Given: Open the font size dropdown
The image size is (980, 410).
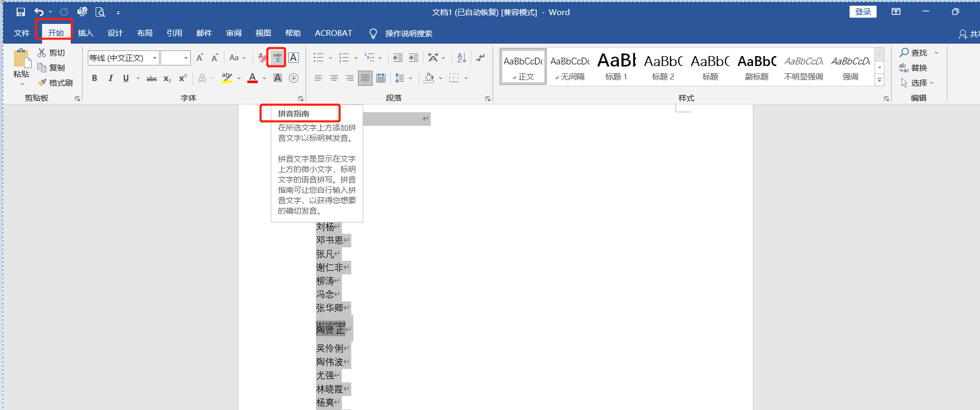Looking at the screenshot, I should coord(186,58).
